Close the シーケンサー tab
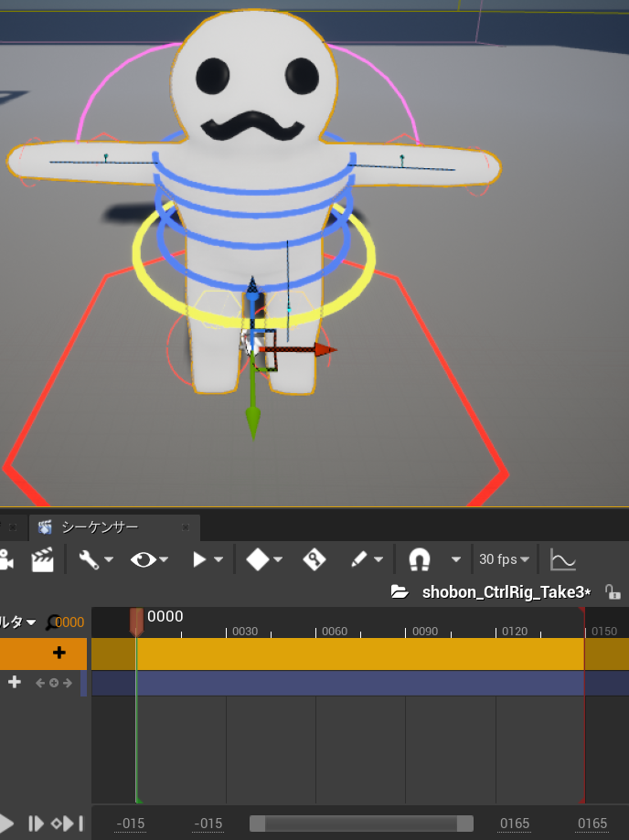This screenshot has height=840, width=629. point(186,527)
